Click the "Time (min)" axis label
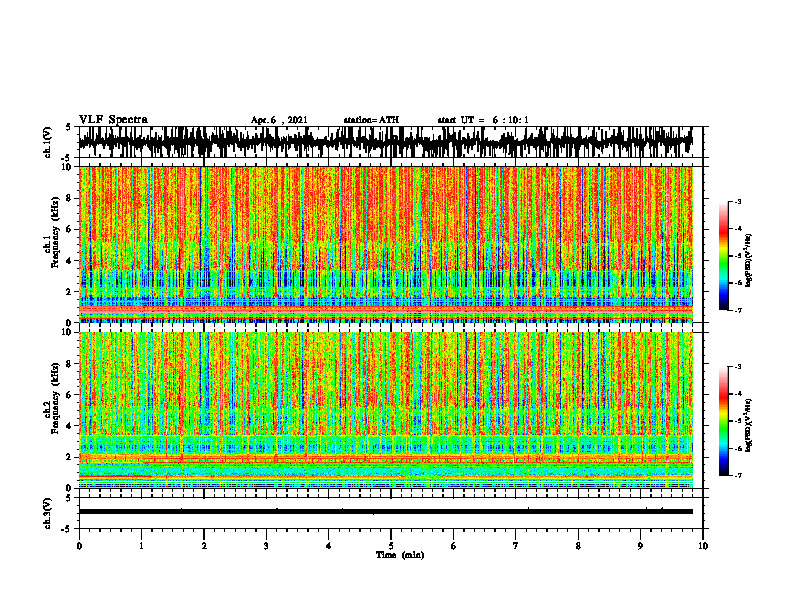The height and width of the screenshot is (612, 792). point(400,555)
